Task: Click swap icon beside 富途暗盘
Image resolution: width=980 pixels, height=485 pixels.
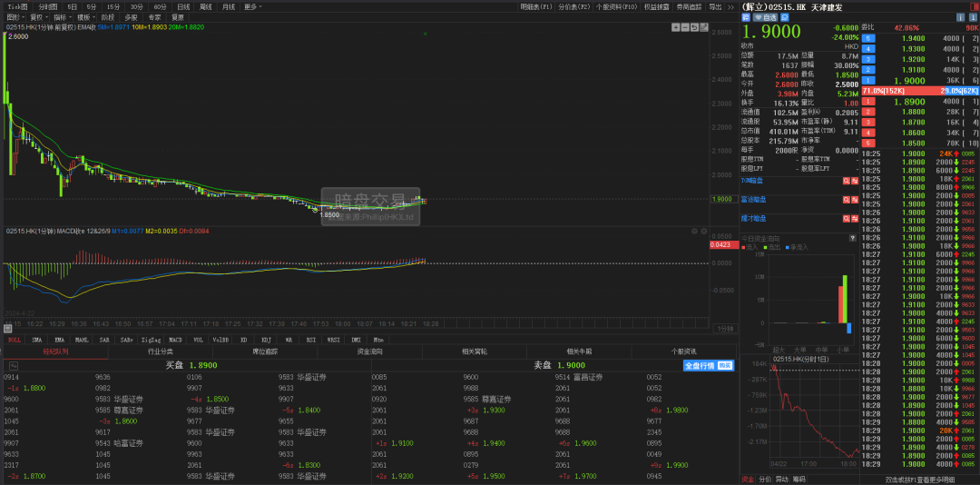Action: click(855, 200)
